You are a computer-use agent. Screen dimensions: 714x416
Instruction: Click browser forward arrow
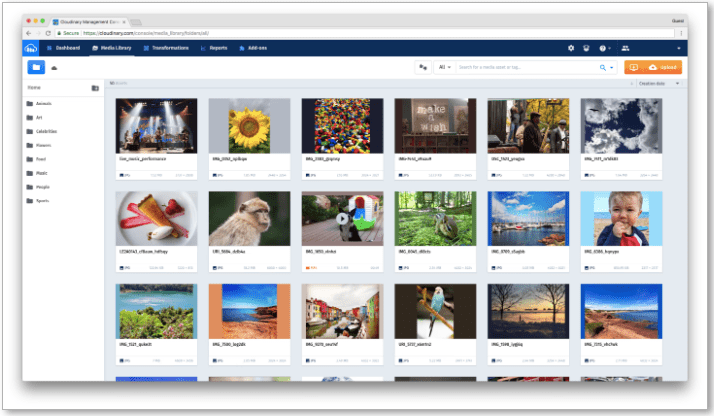38,33
